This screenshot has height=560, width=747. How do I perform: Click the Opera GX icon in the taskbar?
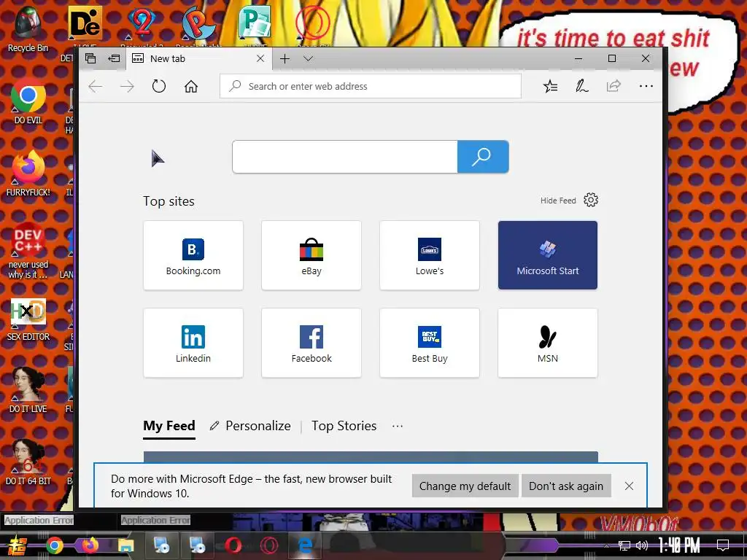pyautogui.click(x=269, y=545)
